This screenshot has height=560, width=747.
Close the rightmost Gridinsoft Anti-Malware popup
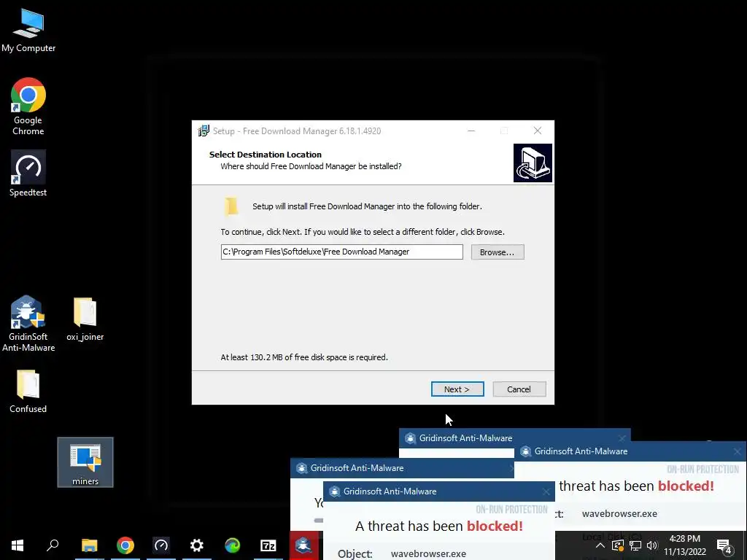737,451
